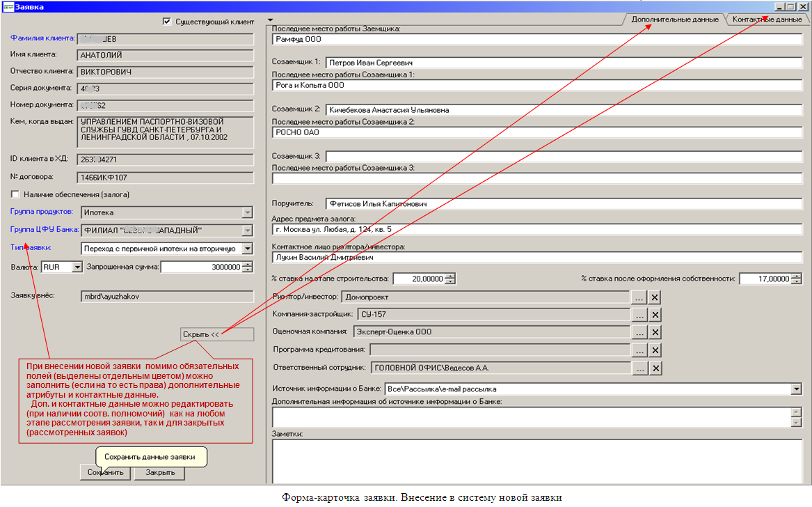
Task: Clear Ответственный сотрудник with X button
Action: pyautogui.click(x=655, y=368)
